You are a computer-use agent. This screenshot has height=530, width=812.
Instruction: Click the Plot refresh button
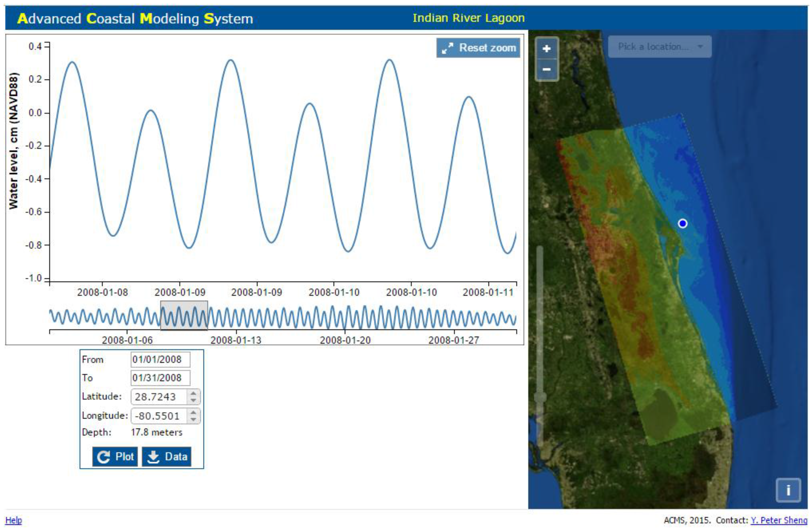click(x=115, y=456)
